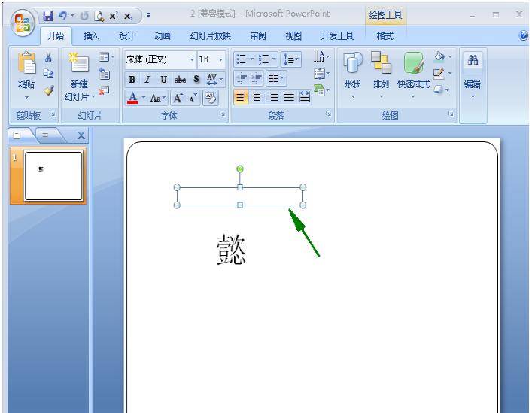Align text left

[x=241, y=97]
